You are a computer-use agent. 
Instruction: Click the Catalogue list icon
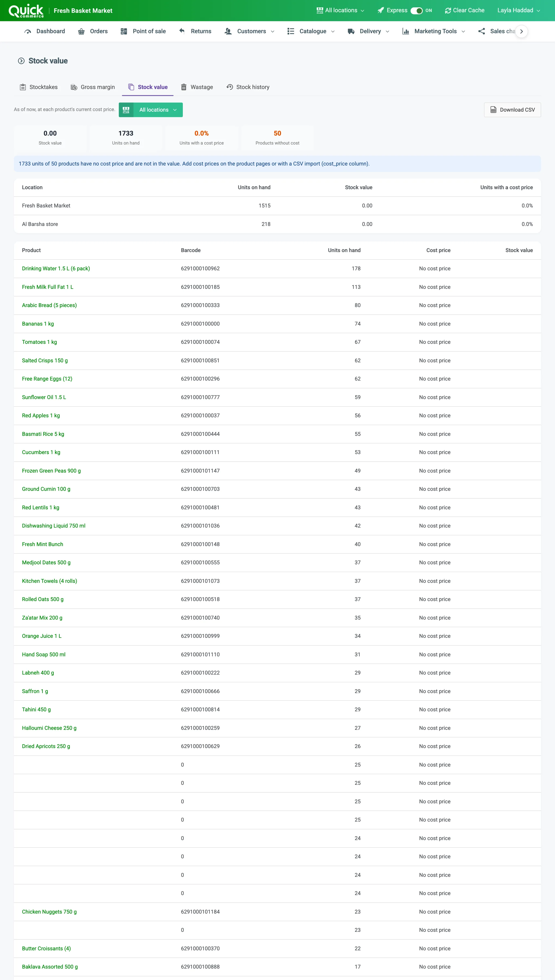[291, 31]
